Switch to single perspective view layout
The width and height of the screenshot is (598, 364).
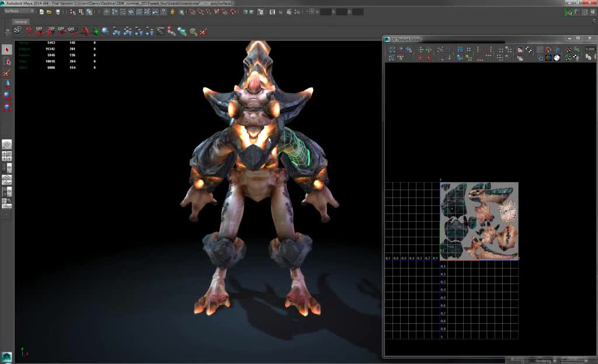coord(7,144)
